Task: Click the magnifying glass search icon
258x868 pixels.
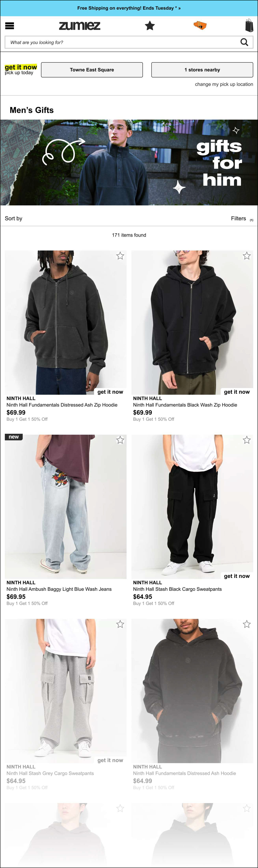Action: pyautogui.click(x=244, y=42)
